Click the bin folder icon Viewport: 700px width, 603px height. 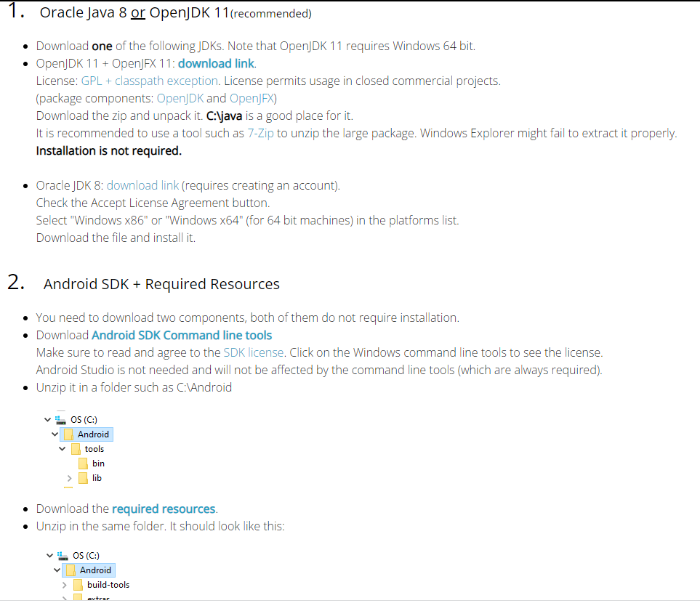coord(83,464)
